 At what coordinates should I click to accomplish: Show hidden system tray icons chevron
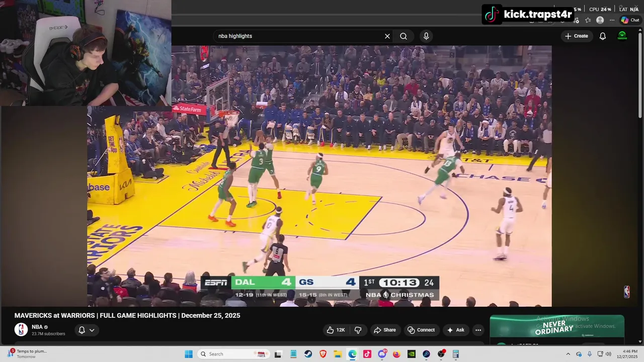568,354
